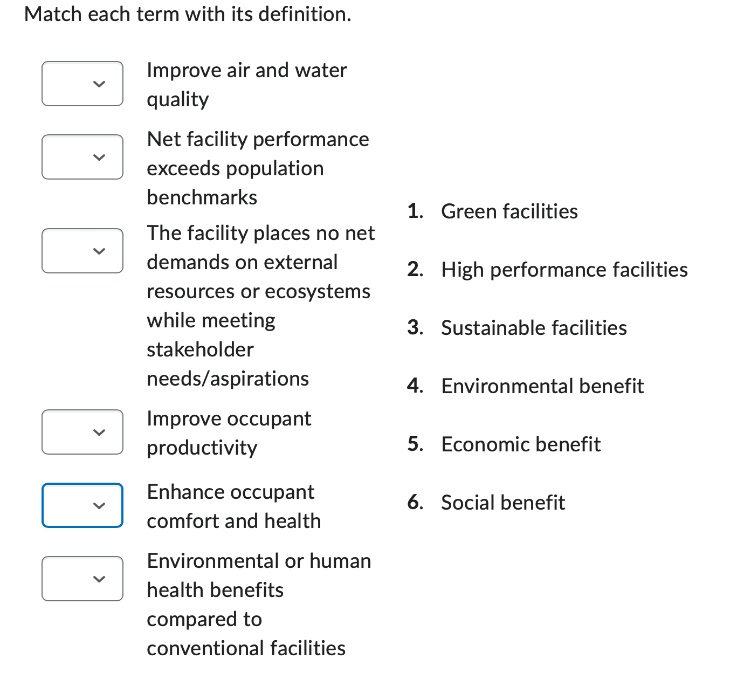Screen dimensions: 744x700
Task: Open the highlighted dropdown beside 'Enhance occupant comfort and health'
Action: click(82, 505)
